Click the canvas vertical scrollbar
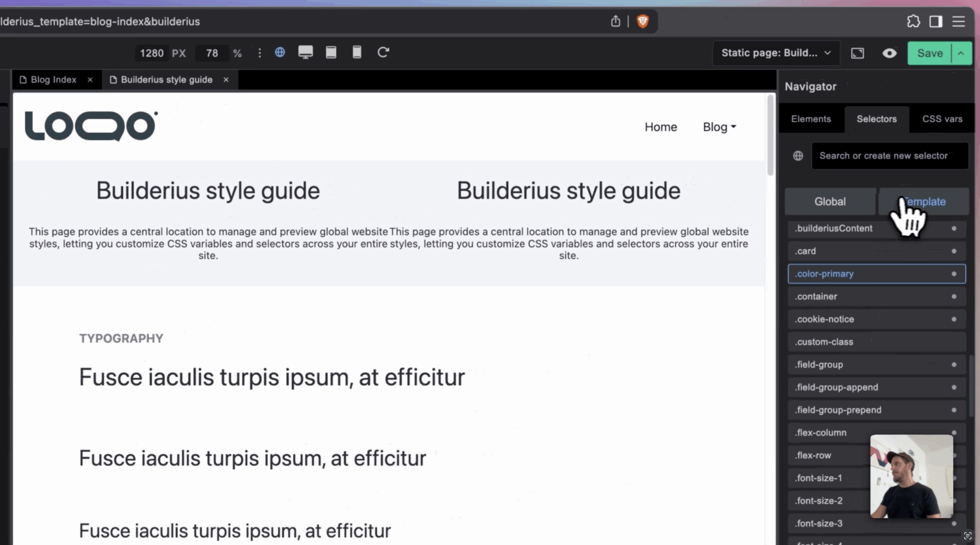The width and height of the screenshot is (980, 545). pyautogui.click(x=770, y=136)
